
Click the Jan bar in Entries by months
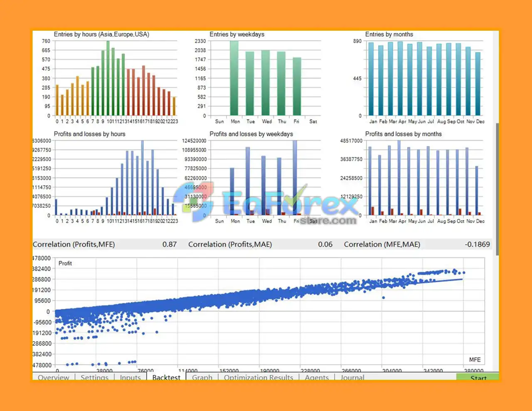pyautogui.click(x=371, y=79)
